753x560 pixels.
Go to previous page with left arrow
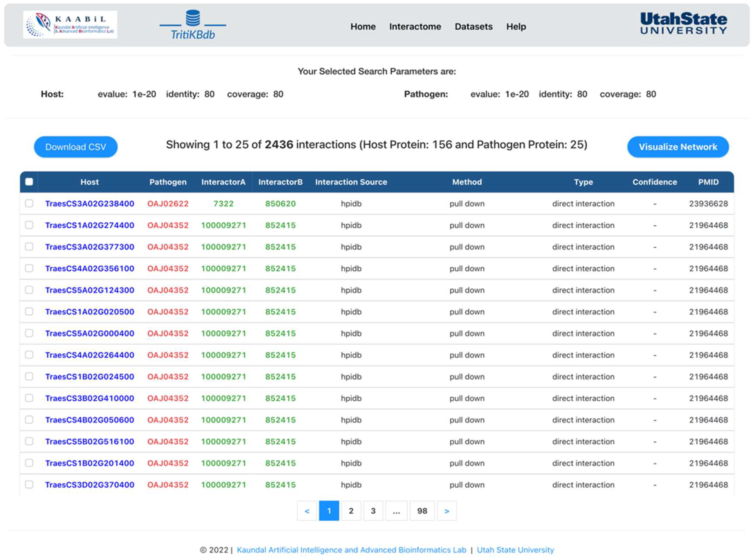coord(307,511)
